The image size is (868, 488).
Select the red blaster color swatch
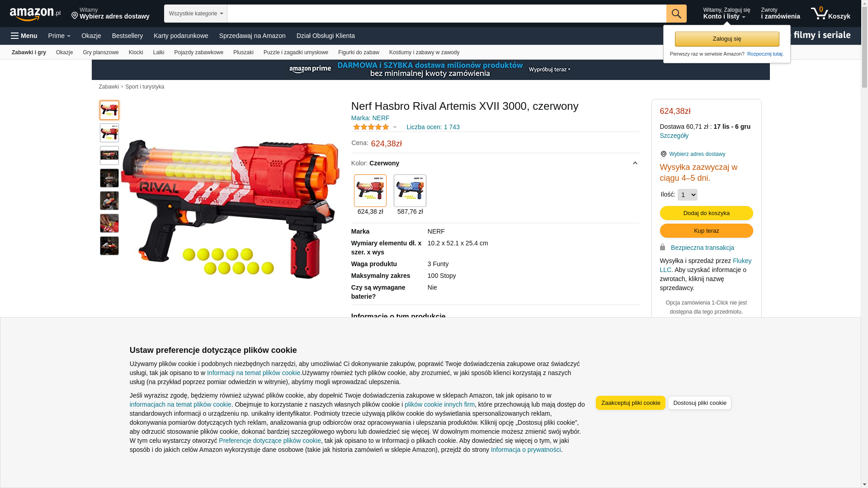click(x=370, y=191)
